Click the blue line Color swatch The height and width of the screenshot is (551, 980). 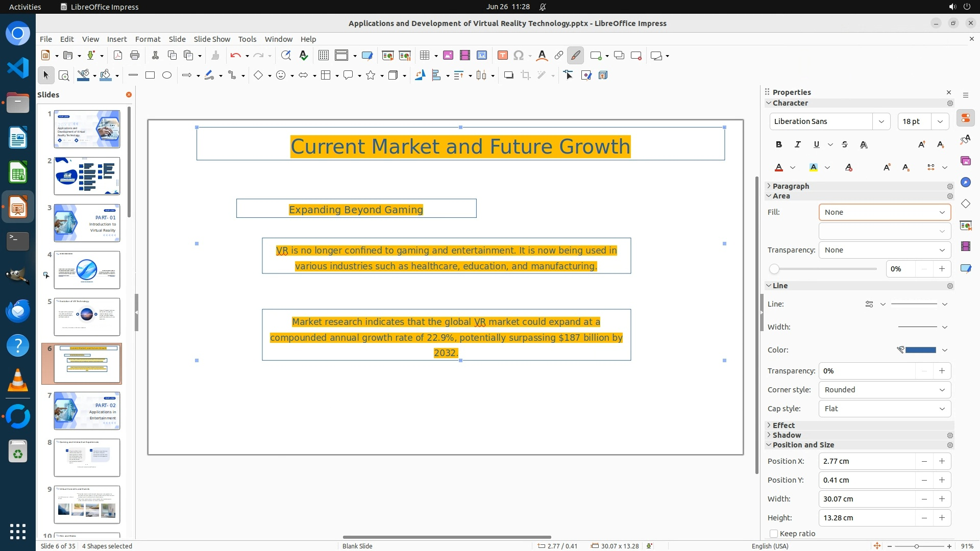tap(920, 350)
